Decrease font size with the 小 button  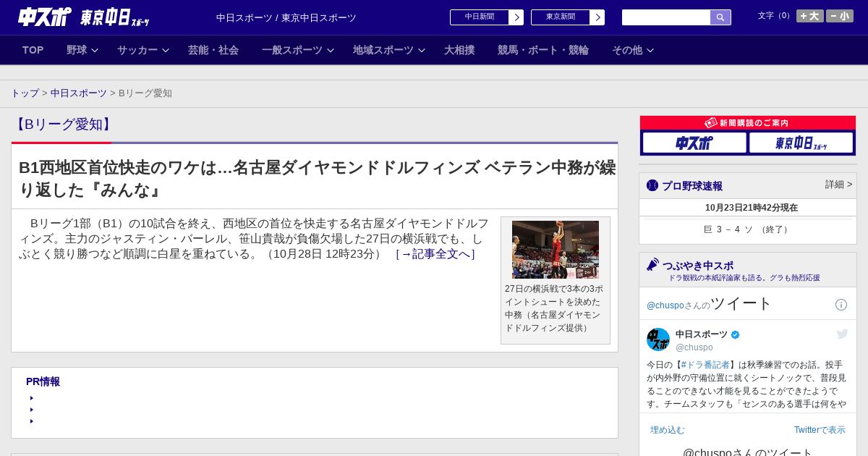pyautogui.click(x=840, y=16)
